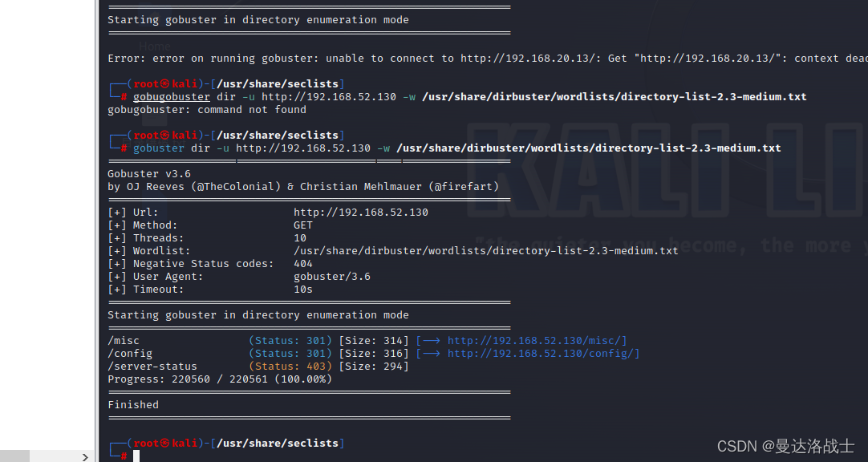The width and height of the screenshot is (868, 462).
Task: Select the 'gobugobuster: command not found' line
Action: coord(207,110)
